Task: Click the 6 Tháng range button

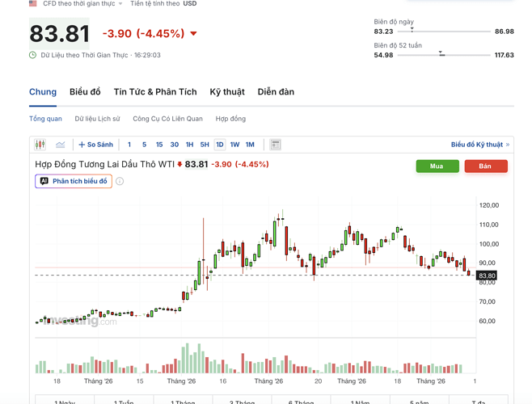Action: [301, 400]
